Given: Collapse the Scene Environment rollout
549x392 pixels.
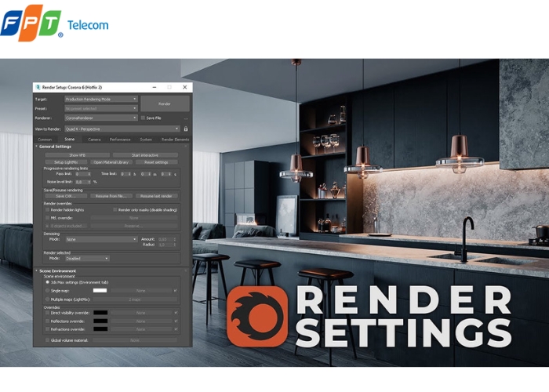Looking at the screenshot, I should 57,270.
